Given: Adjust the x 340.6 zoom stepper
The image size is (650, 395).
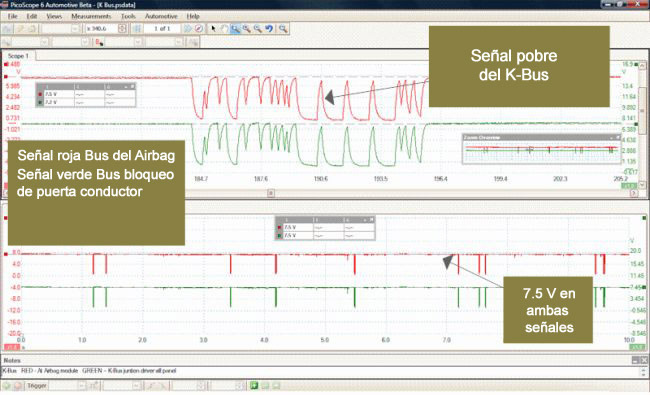Looking at the screenshot, I should [122, 29].
